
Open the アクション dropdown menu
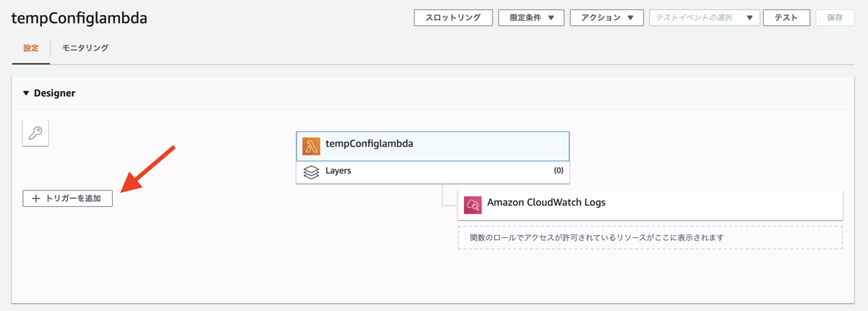[x=606, y=18]
